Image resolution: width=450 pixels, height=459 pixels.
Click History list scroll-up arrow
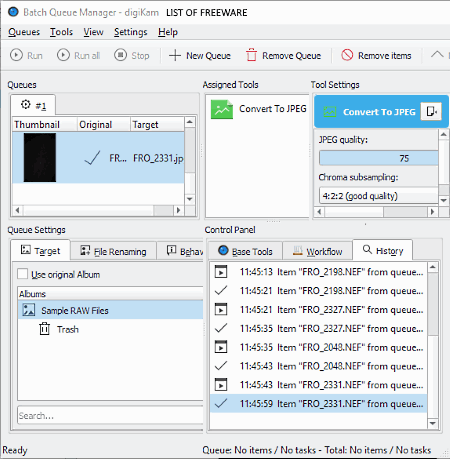tap(433, 267)
